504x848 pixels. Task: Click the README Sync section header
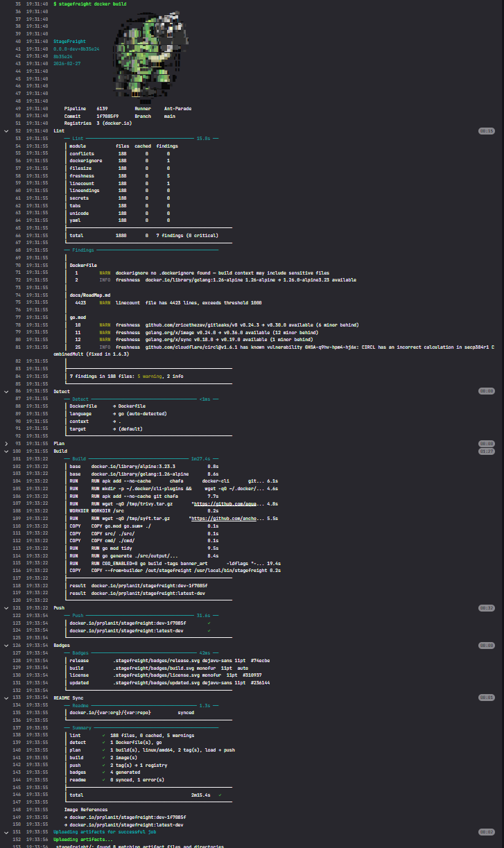pyautogui.click(x=69, y=698)
